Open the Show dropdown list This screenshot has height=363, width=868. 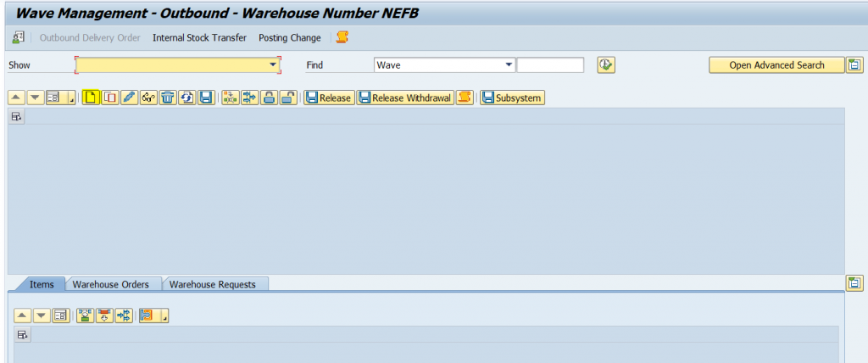click(x=273, y=64)
